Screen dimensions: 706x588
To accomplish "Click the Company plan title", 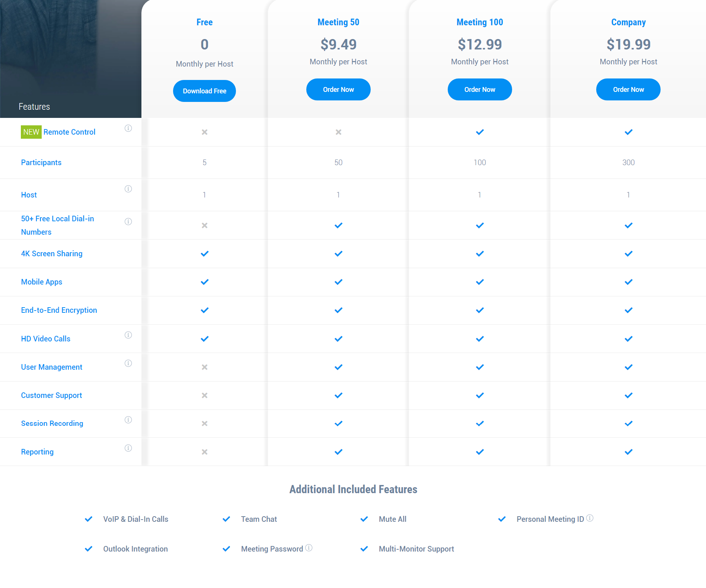I will pyautogui.click(x=629, y=22).
